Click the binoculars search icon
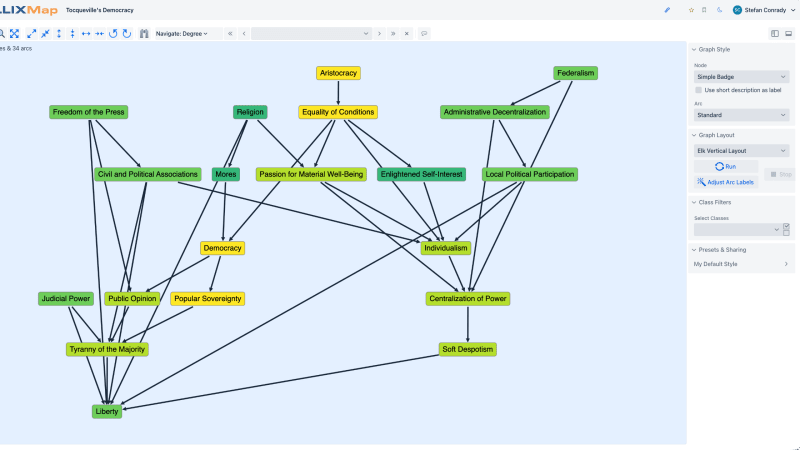The image size is (800, 450). (144, 34)
